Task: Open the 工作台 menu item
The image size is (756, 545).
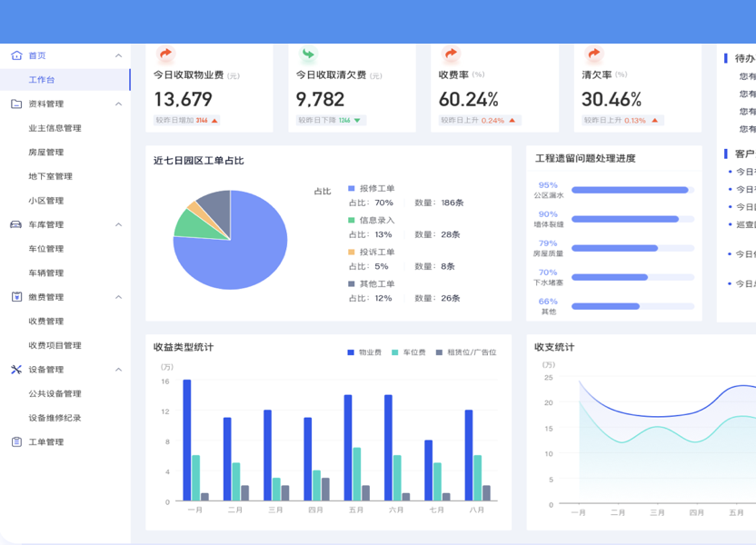Action: tap(65, 80)
